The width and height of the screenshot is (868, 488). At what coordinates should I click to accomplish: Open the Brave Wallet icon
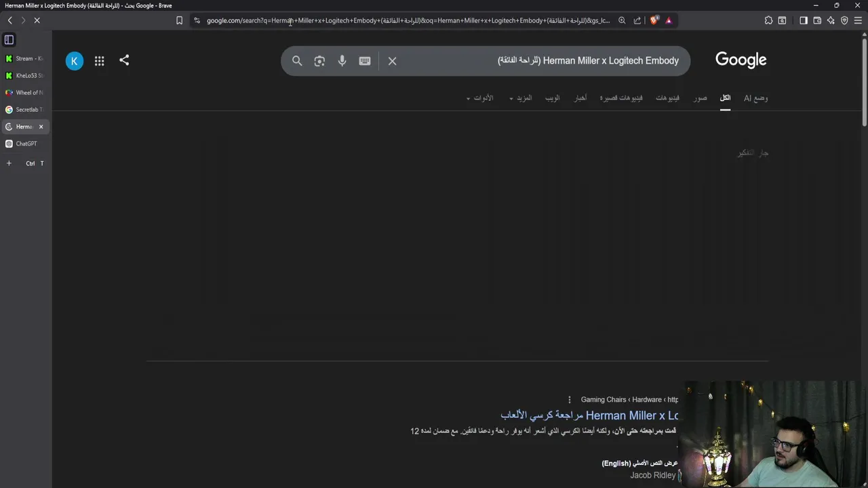coord(817,20)
